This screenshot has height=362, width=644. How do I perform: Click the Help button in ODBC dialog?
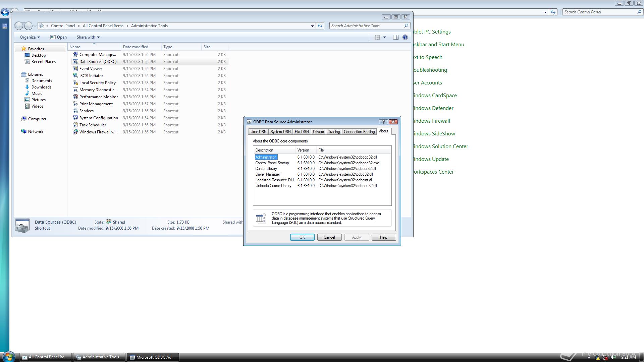point(384,237)
